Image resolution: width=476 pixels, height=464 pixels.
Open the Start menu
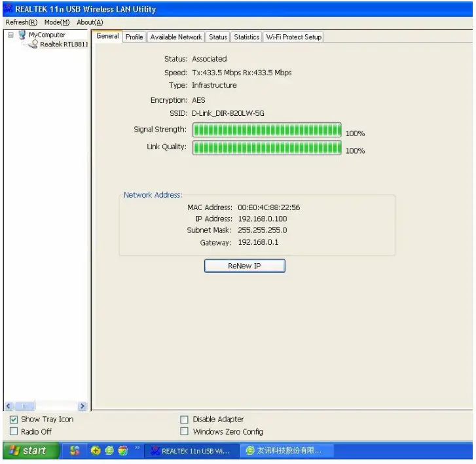tap(30, 450)
